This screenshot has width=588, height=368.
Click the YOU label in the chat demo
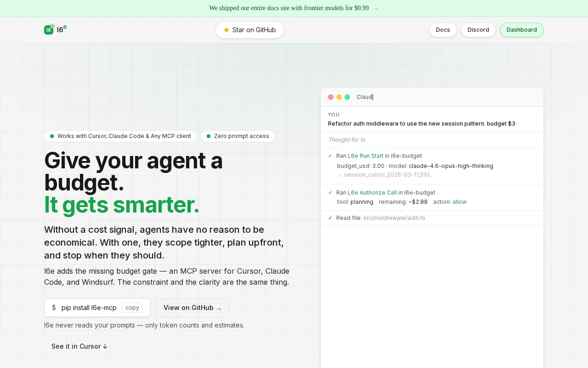point(334,115)
